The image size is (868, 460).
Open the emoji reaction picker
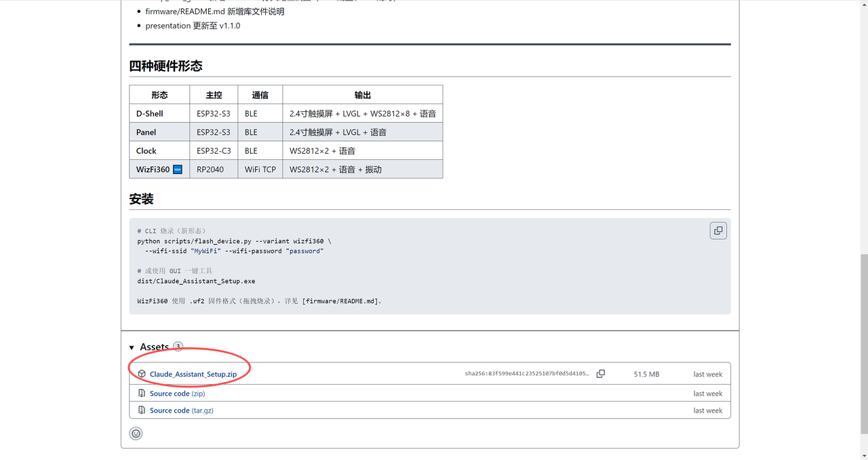(x=136, y=433)
